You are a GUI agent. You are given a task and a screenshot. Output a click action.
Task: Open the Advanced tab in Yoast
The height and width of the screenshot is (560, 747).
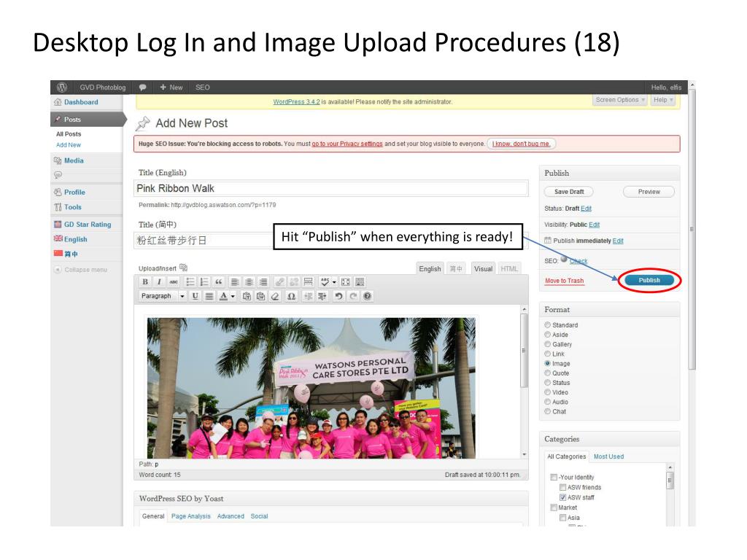tap(231, 516)
